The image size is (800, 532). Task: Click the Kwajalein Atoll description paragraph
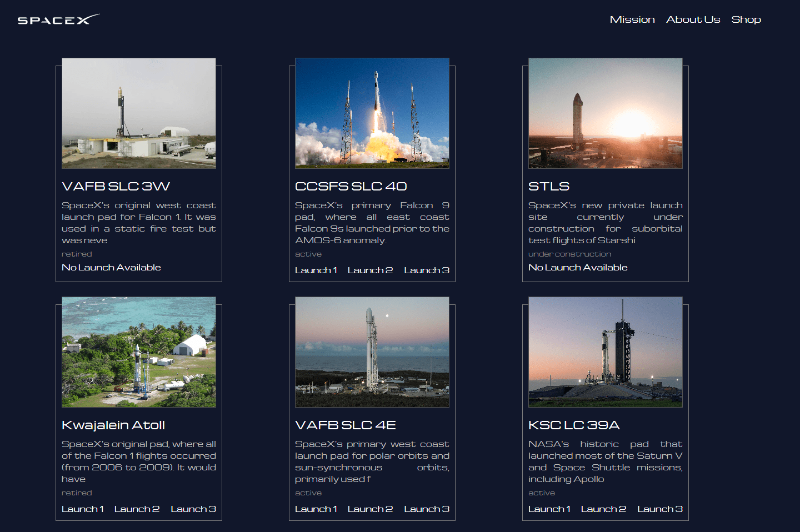139,461
